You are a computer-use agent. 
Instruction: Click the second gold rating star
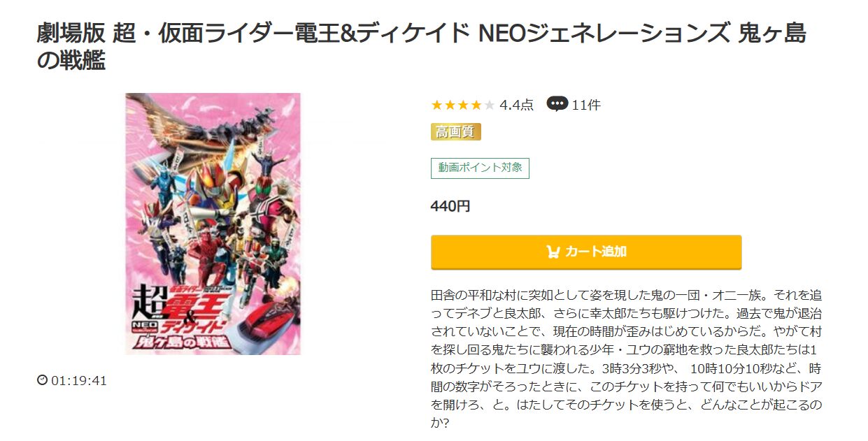click(450, 106)
